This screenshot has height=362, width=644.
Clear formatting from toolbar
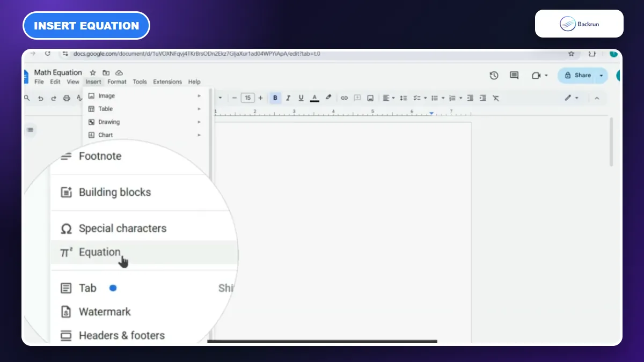[496, 98]
